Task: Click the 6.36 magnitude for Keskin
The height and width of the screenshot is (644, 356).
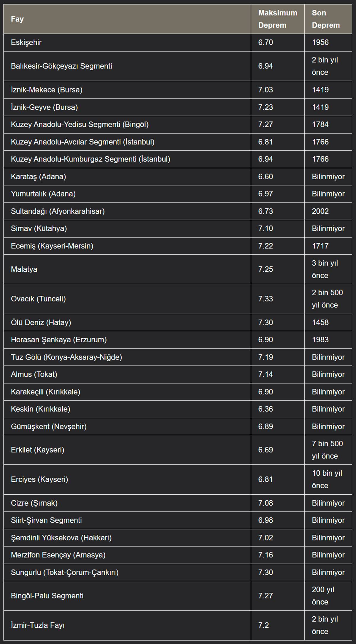Action: pos(266,409)
